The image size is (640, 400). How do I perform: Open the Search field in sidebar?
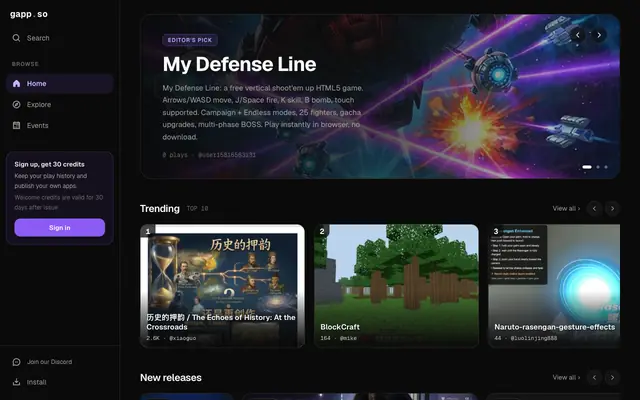60,38
